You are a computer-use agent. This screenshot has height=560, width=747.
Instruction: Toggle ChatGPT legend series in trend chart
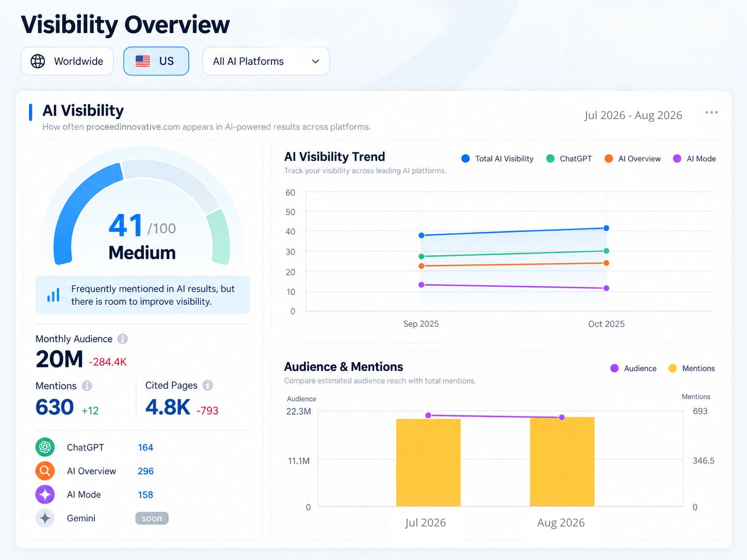click(569, 159)
